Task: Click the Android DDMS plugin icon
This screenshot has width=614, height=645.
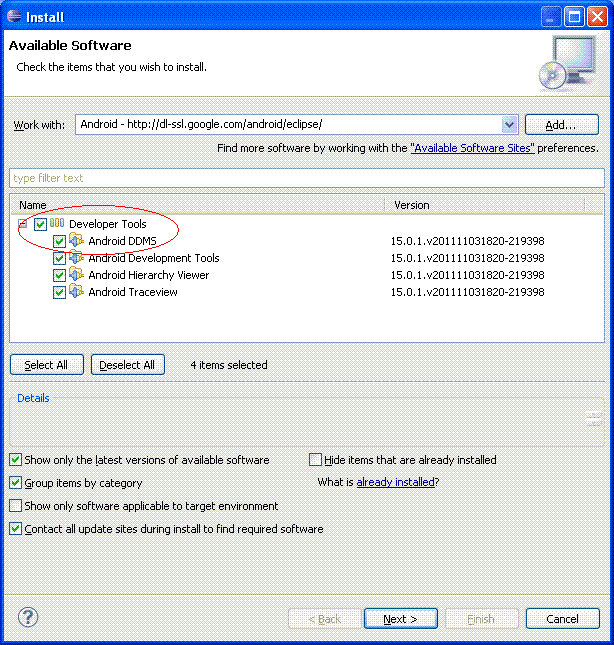Action: (x=76, y=240)
